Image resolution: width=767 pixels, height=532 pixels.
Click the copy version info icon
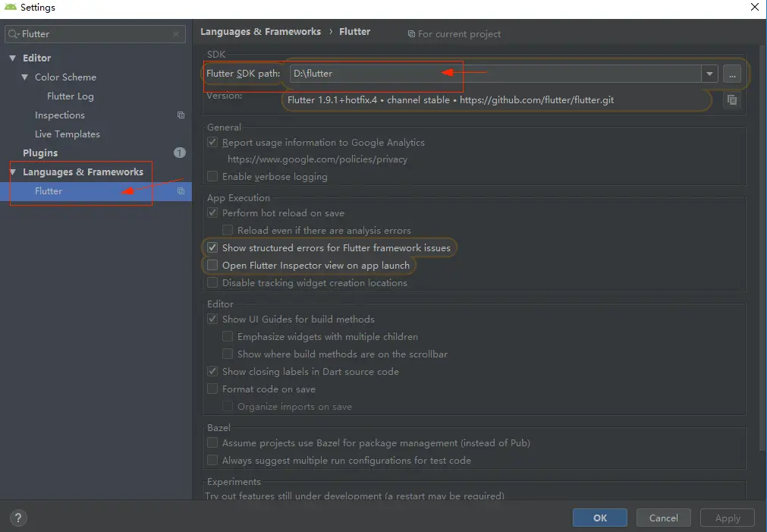pyautogui.click(x=732, y=100)
